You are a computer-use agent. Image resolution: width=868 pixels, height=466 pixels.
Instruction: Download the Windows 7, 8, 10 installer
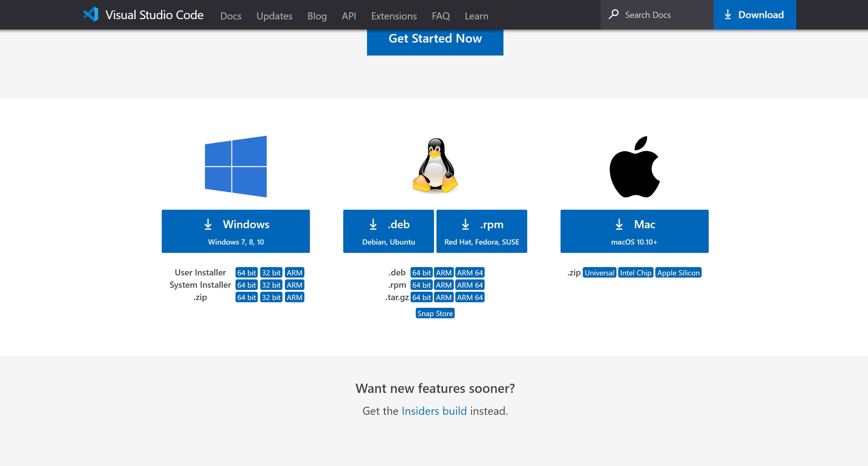click(x=236, y=231)
